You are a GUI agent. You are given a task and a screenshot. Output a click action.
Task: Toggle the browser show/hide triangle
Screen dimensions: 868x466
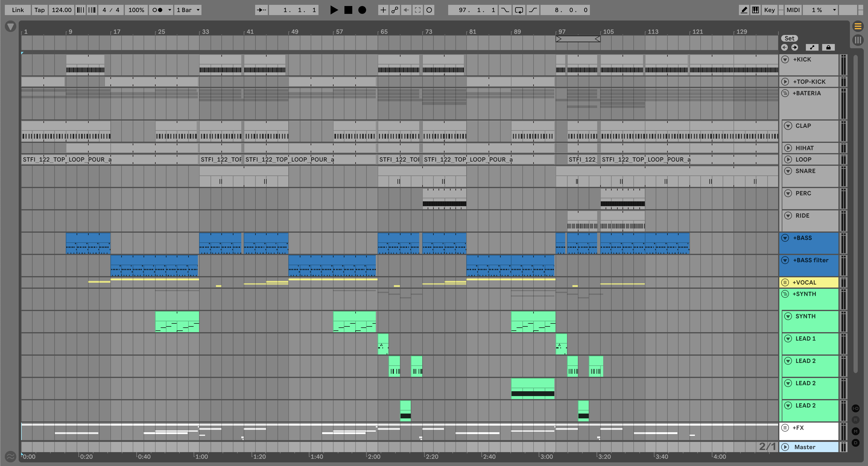11,26
